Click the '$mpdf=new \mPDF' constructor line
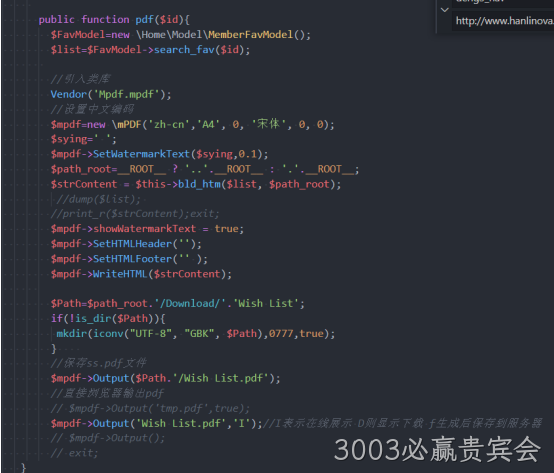 pos(193,124)
